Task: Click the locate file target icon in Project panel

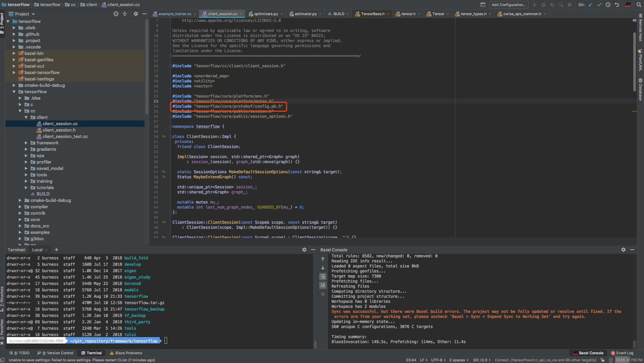Action: 116,14
